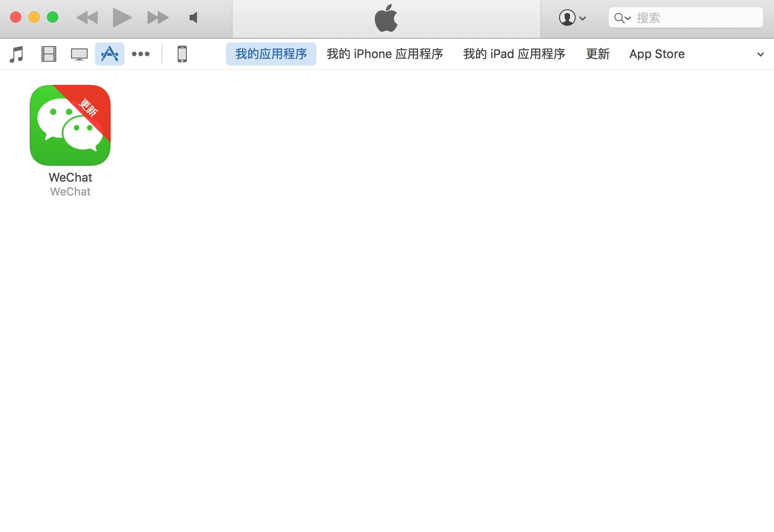Open the account user dropdown

[x=572, y=18]
